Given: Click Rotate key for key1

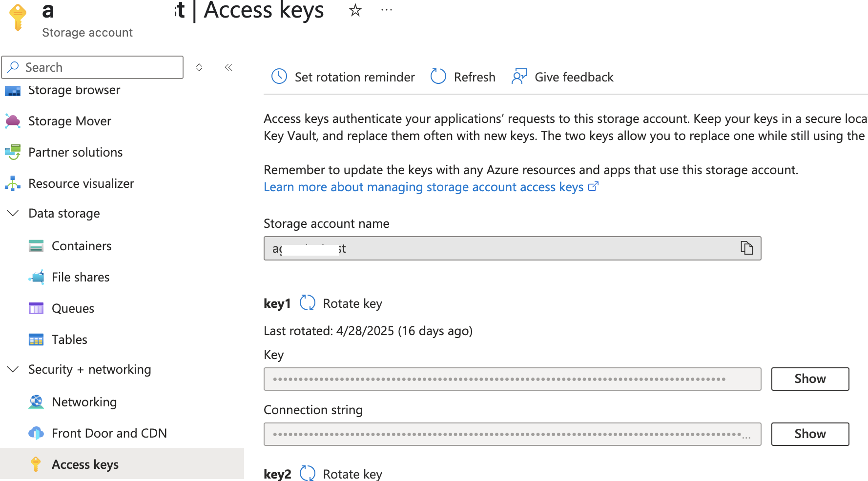Looking at the screenshot, I should (352, 303).
